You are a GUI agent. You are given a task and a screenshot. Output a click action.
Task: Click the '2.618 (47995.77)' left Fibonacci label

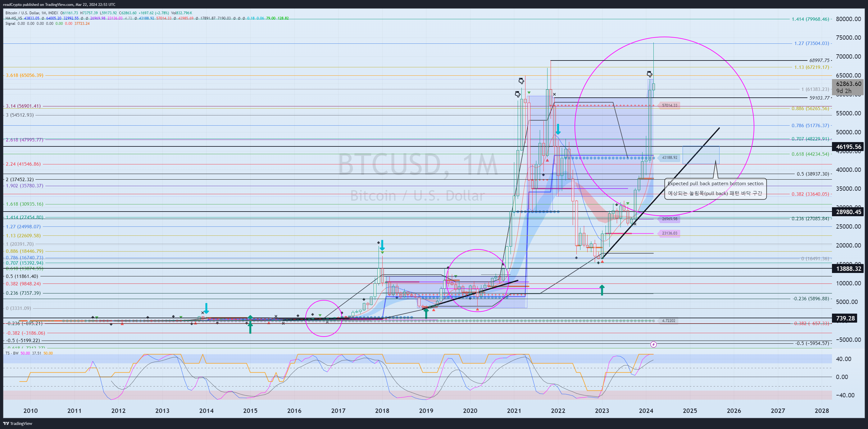[25, 140]
